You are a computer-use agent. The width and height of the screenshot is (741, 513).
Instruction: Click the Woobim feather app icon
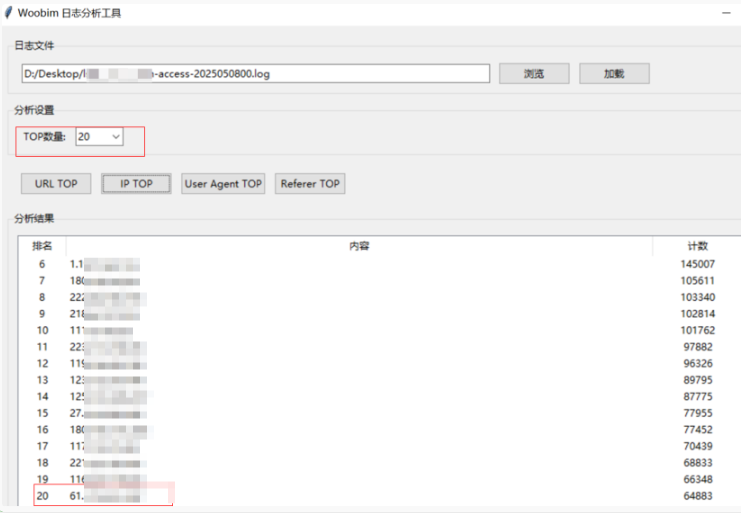point(8,13)
